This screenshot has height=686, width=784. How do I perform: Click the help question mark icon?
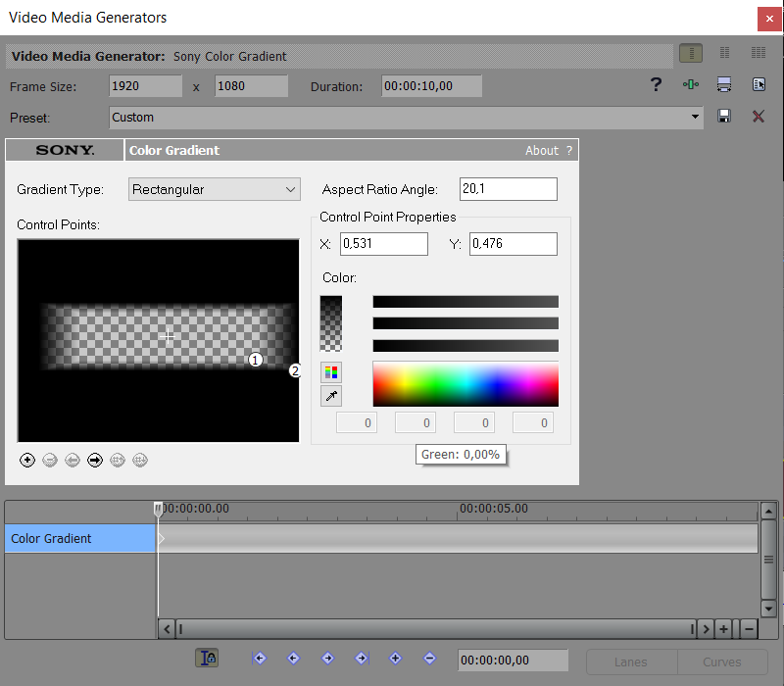pos(657,85)
